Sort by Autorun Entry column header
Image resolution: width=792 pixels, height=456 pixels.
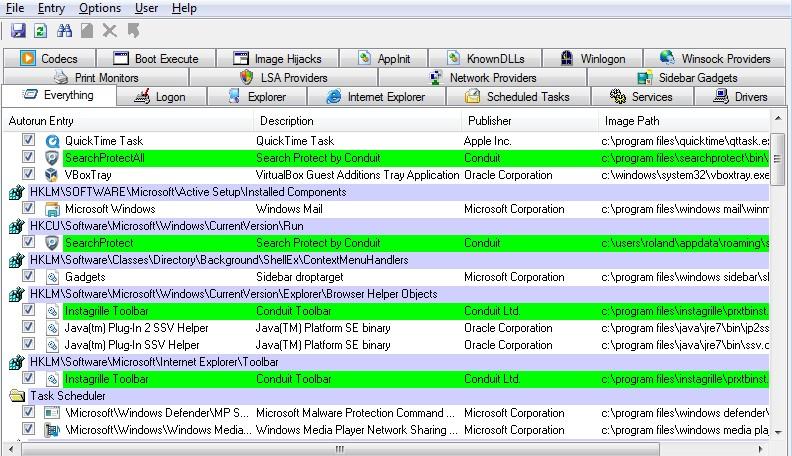pyautogui.click(x=128, y=121)
